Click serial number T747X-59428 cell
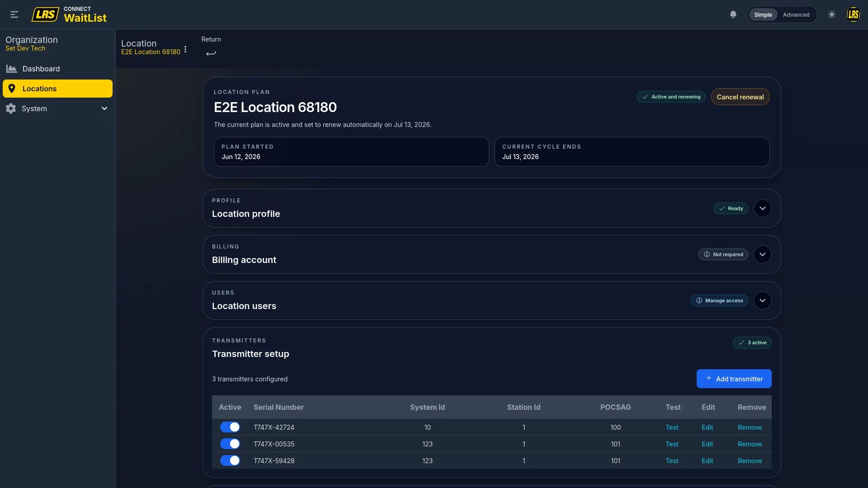Image resolution: width=868 pixels, height=488 pixels. [274, 460]
